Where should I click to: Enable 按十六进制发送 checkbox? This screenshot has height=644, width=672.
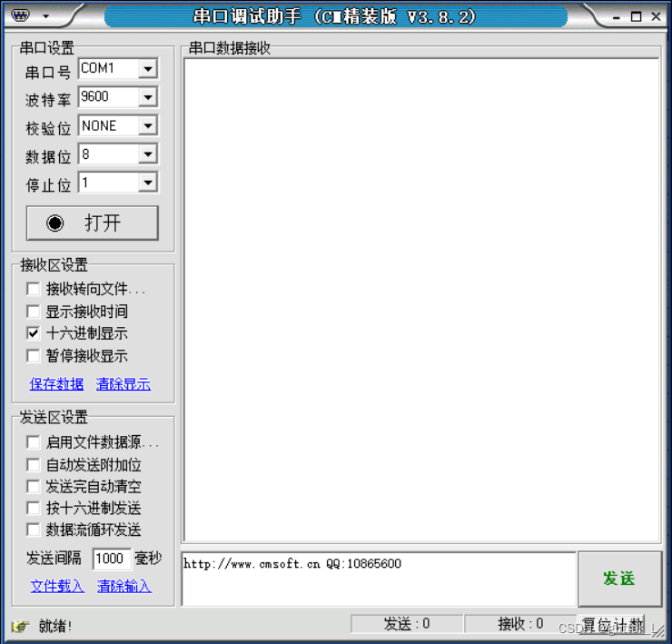point(33,508)
